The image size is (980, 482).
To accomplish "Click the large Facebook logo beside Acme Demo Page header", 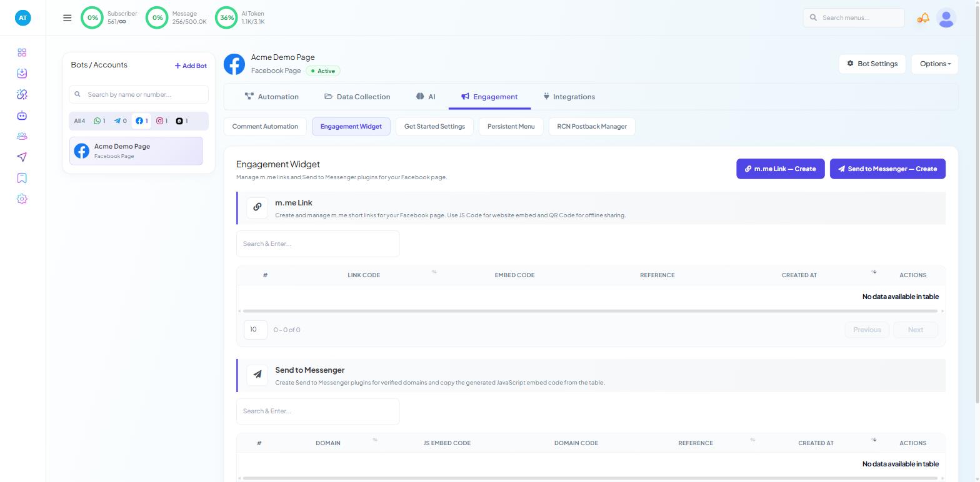I will 234,64.
